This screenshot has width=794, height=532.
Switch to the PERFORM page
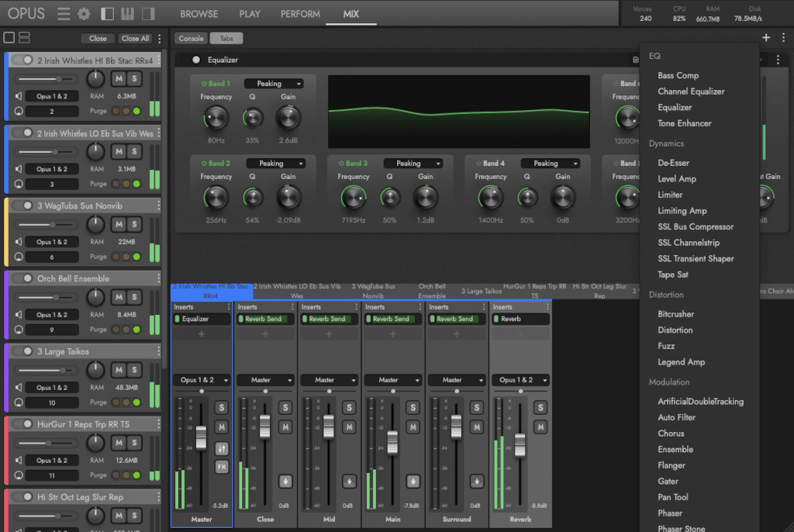pyautogui.click(x=300, y=14)
